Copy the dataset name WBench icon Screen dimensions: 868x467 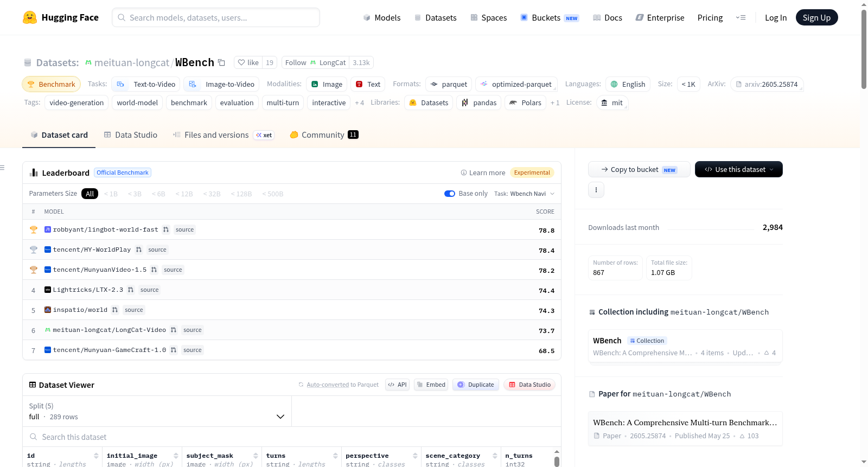pyautogui.click(x=221, y=62)
